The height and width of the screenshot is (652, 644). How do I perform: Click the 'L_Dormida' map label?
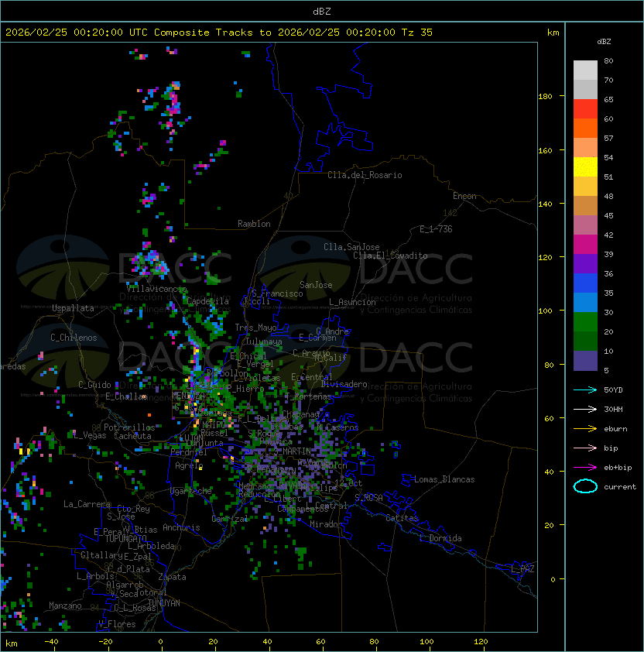tap(440, 538)
